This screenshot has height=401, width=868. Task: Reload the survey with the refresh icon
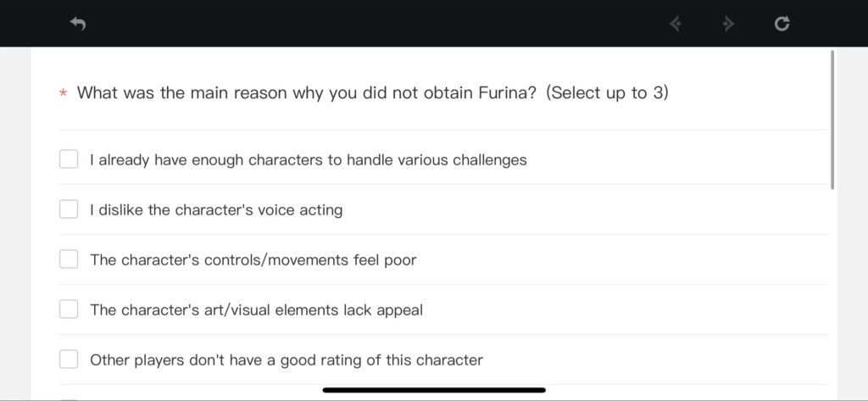[x=782, y=23]
